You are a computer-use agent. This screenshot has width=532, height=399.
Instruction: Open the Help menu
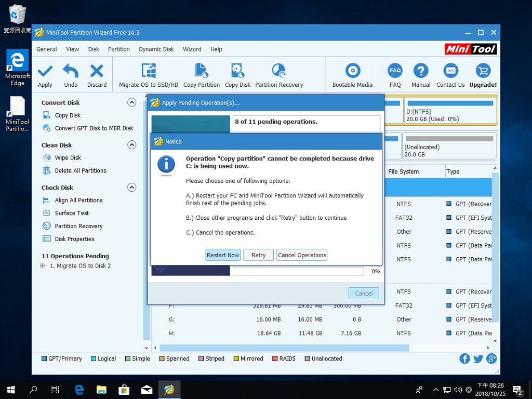(216, 49)
